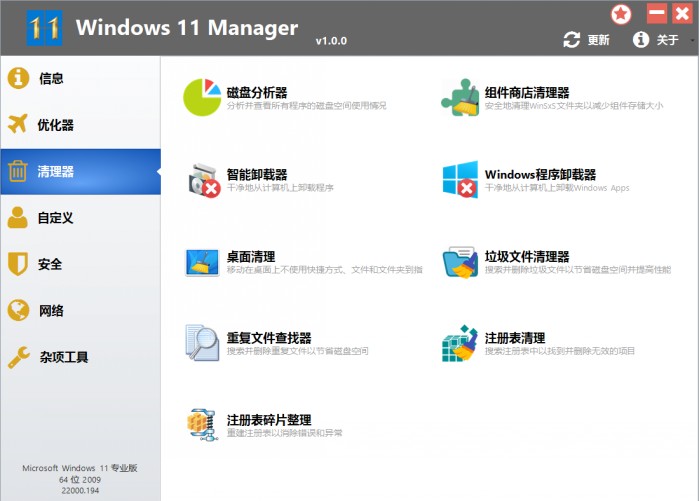This screenshot has width=699, height=501.
Task: Select the 桌面清理 desktop broom icon
Action: click(x=202, y=262)
